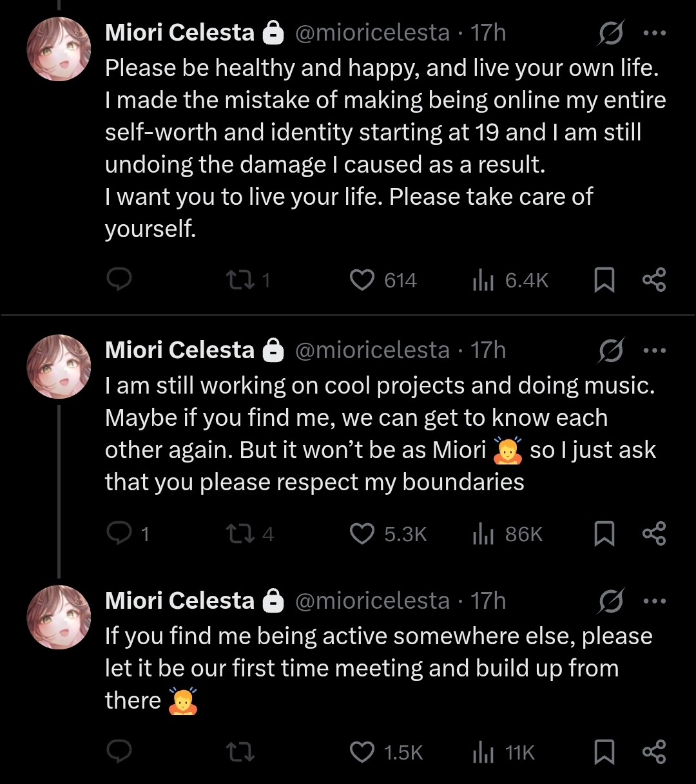Open the 17h timestamp on third tweet
696x784 pixels.
488,601
